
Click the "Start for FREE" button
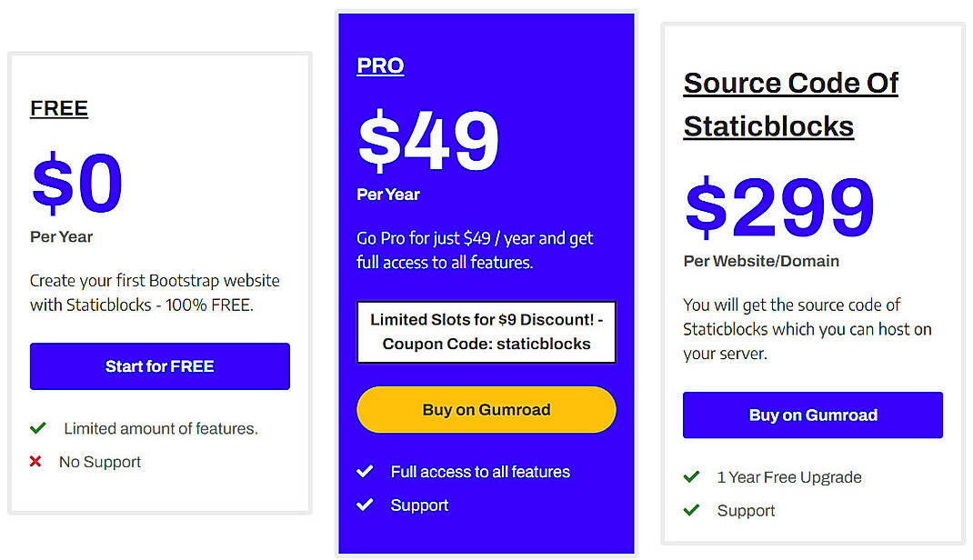[159, 366]
